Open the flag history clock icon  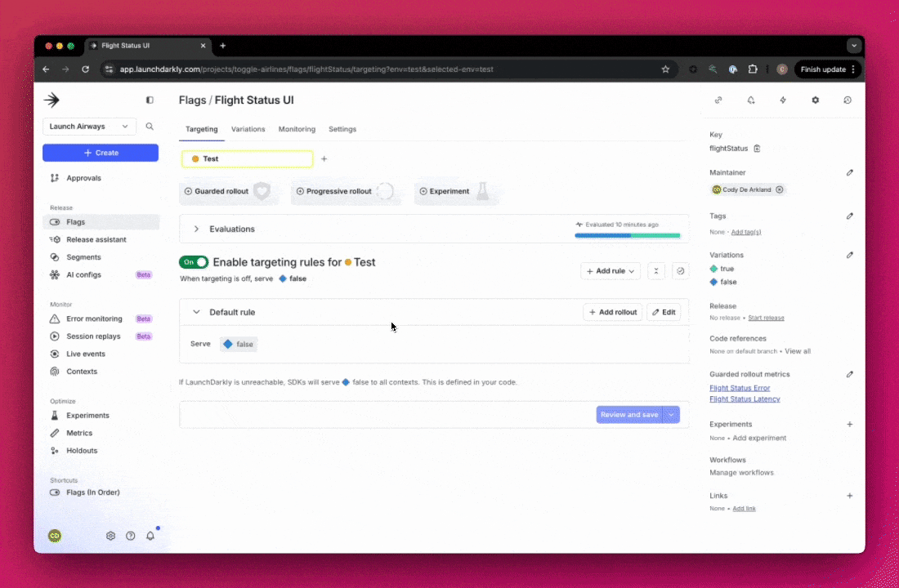pos(848,100)
